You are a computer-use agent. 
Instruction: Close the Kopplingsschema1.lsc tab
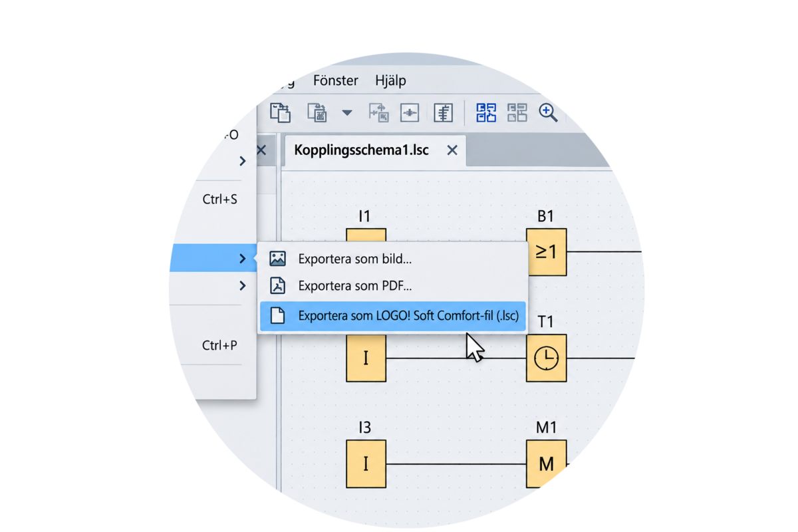pos(452,150)
